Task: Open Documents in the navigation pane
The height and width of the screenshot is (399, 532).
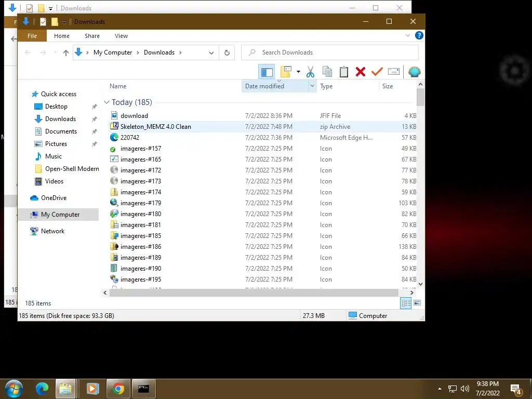Action: [61, 131]
